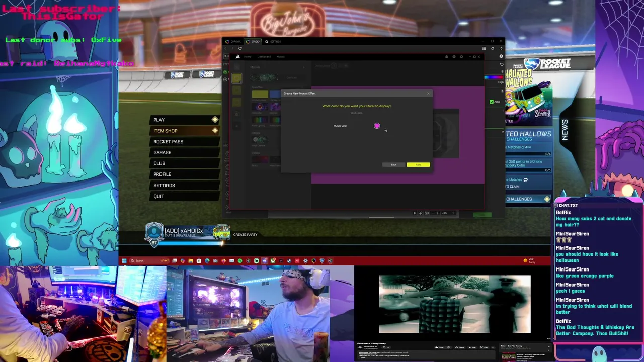The height and width of the screenshot is (362, 644).
Task: Adjust the rainbow hue slider in Chroma Studio
Action: pyautogui.click(x=493, y=77)
